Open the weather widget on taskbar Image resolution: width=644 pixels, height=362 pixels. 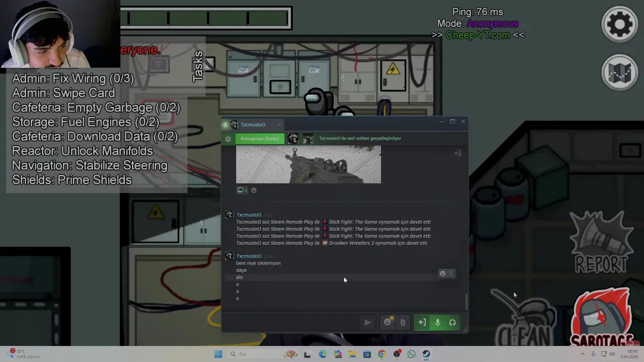click(x=23, y=354)
